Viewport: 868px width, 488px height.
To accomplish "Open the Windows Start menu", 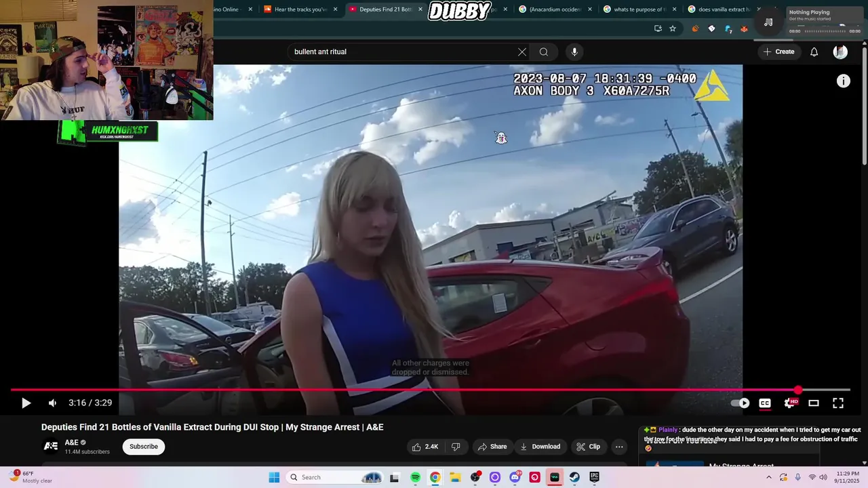I will 274,477.
